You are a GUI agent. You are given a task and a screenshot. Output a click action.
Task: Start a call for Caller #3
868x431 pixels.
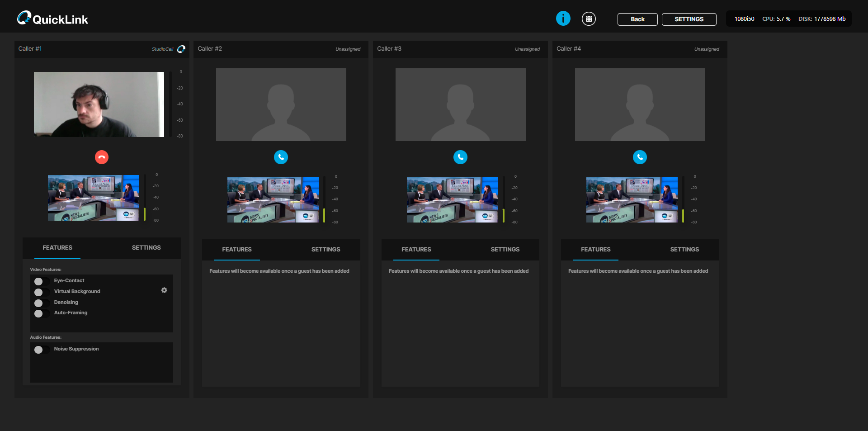(x=460, y=157)
